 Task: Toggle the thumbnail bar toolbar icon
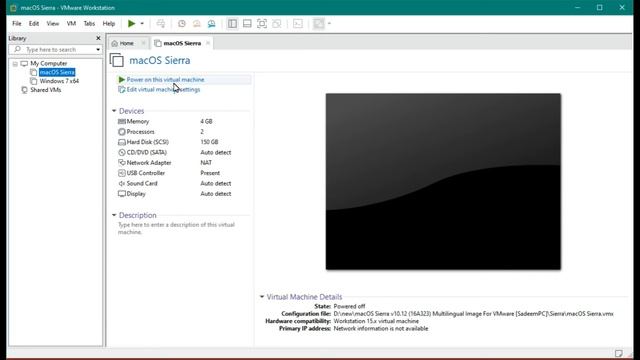(247, 24)
